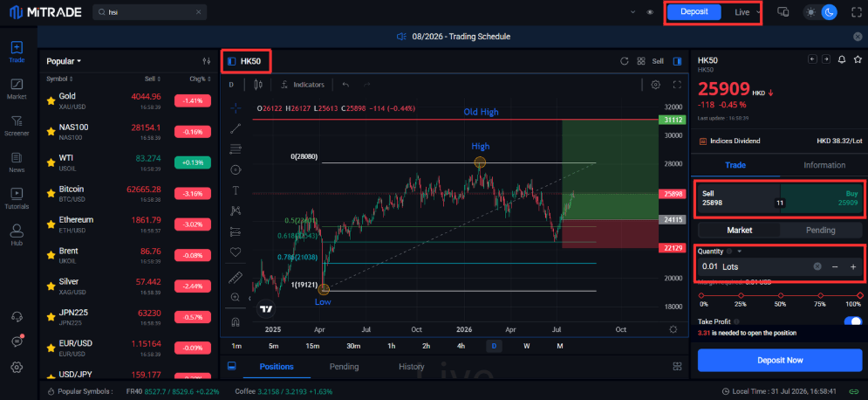This screenshot has width=868, height=400.
Task: Toggle the left watchlist panel icon
Action: click(x=231, y=61)
